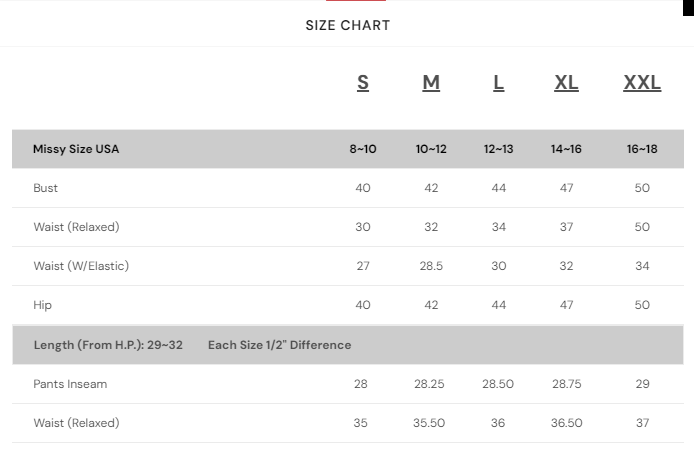Viewport: 694px width, 463px height.
Task: Click the Waist (W/Elastic) row label
Action: [81, 266]
